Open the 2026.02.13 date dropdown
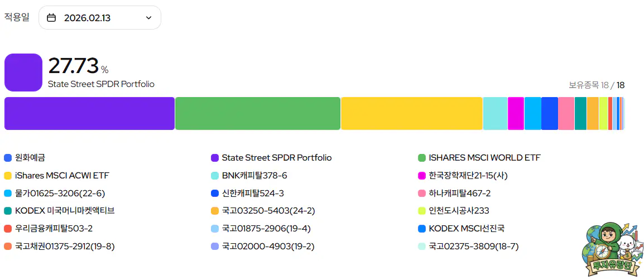The width and height of the screenshot is (644, 280). pos(99,18)
